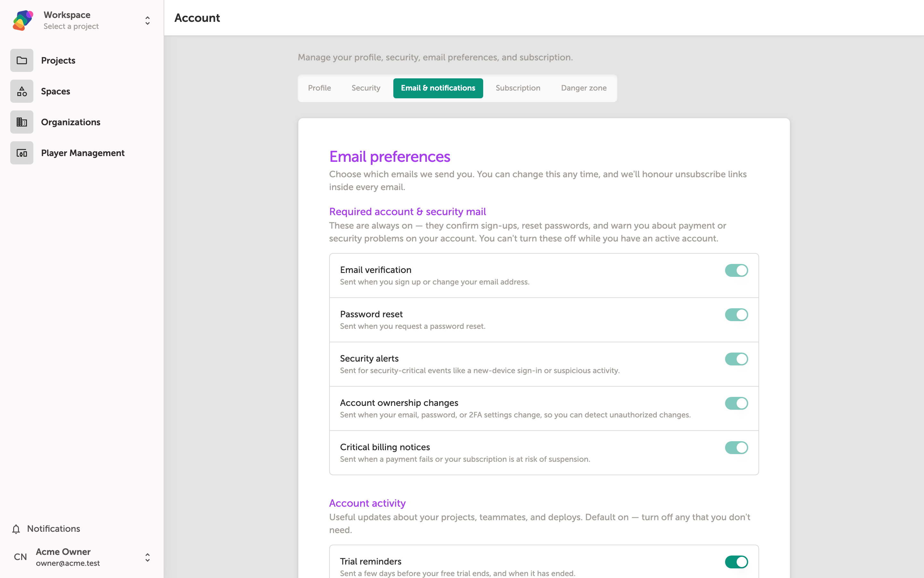
Task: Click the Trial reminders row label
Action: point(371,562)
